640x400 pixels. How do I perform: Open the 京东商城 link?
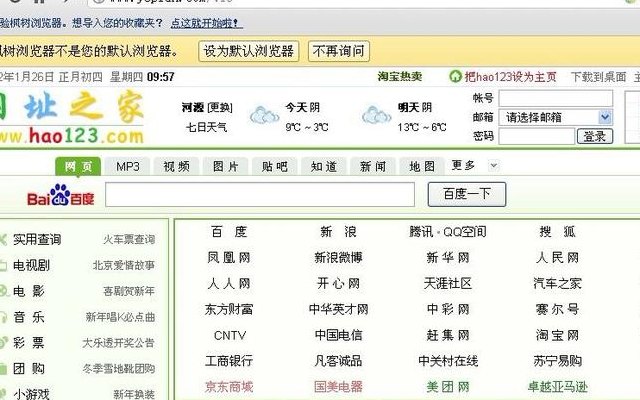(x=229, y=387)
